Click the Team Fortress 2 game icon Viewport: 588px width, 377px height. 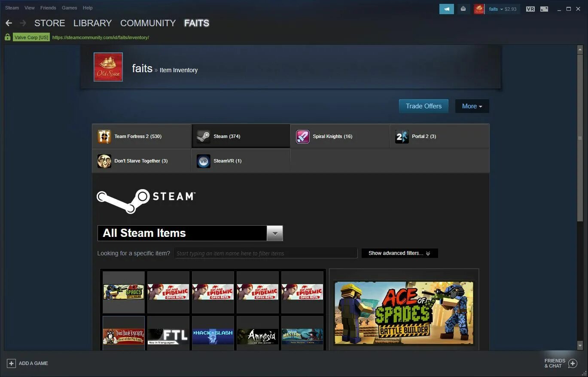click(104, 136)
